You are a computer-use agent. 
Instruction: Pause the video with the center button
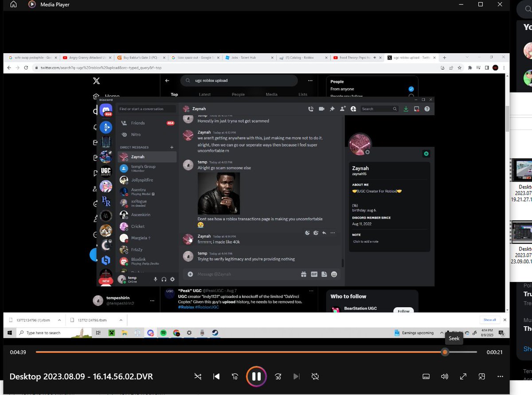(x=256, y=376)
